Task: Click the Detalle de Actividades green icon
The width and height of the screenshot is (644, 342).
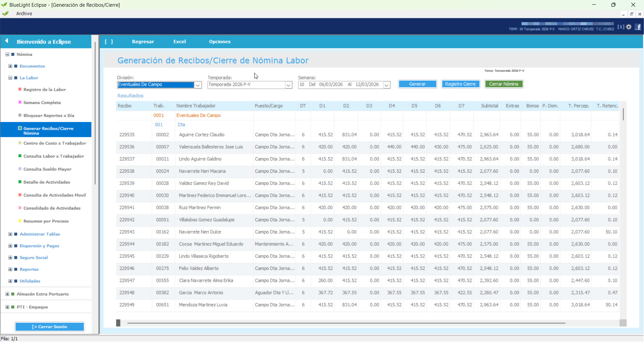Action: pyautogui.click(x=20, y=182)
